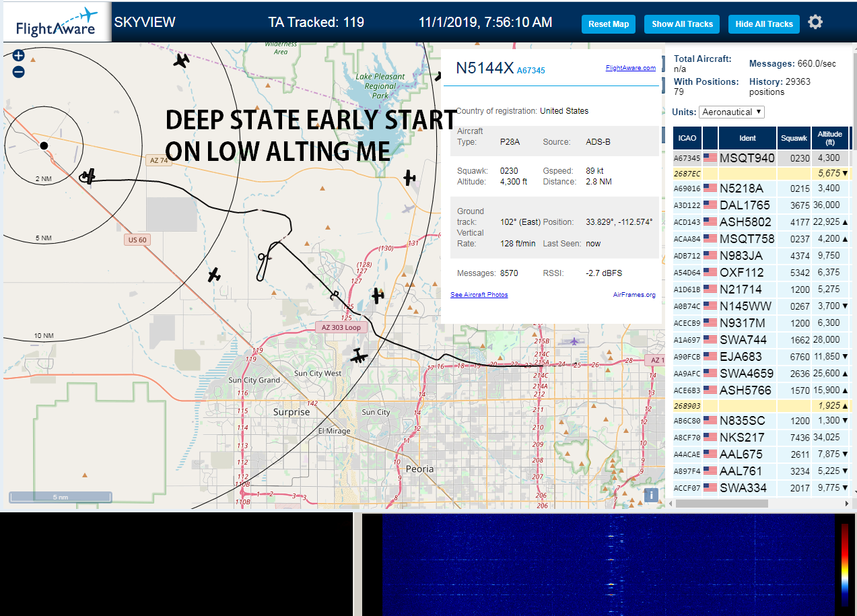This screenshot has height=616, width=857.
Task: Select the 2687EC row without ident
Action: pyautogui.click(x=761, y=174)
